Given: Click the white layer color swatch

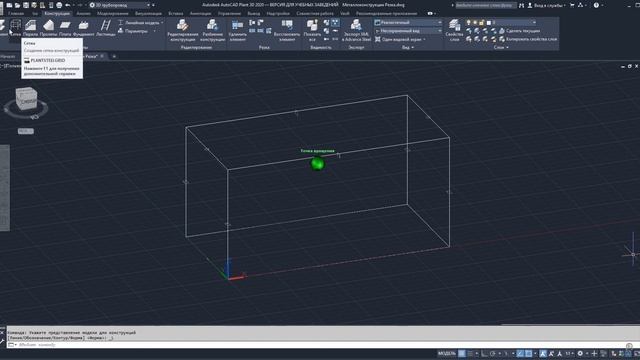Looking at the screenshot, I should [489, 22].
